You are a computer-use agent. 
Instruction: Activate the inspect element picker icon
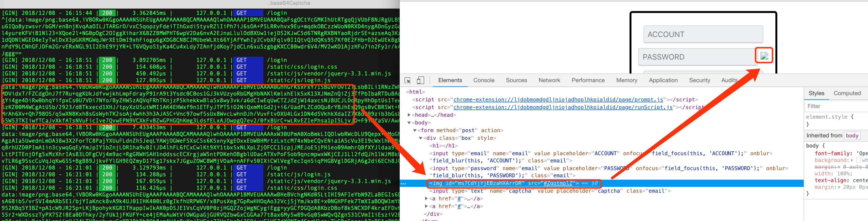pyautogui.click(x=408, y=80)
